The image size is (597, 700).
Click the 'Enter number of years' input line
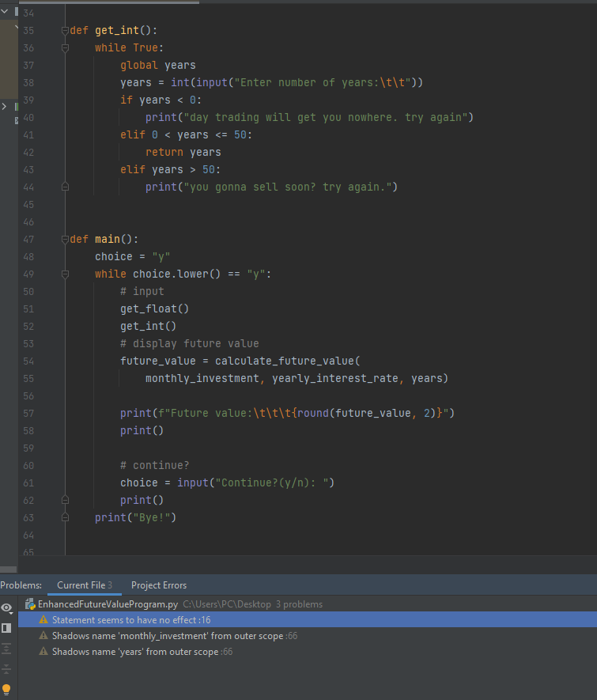pyautogui.click(x=271, y=82)
